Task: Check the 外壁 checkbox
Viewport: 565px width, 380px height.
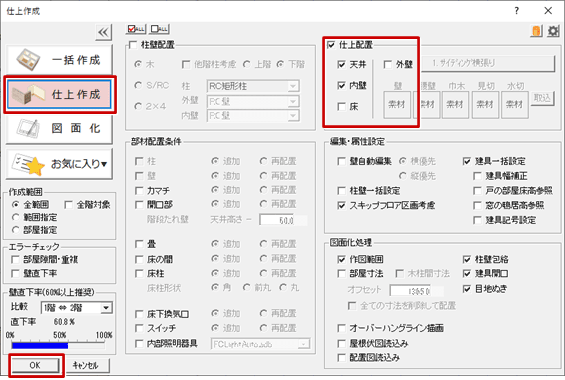Action: pyautogui.click(x=388, y=65)
